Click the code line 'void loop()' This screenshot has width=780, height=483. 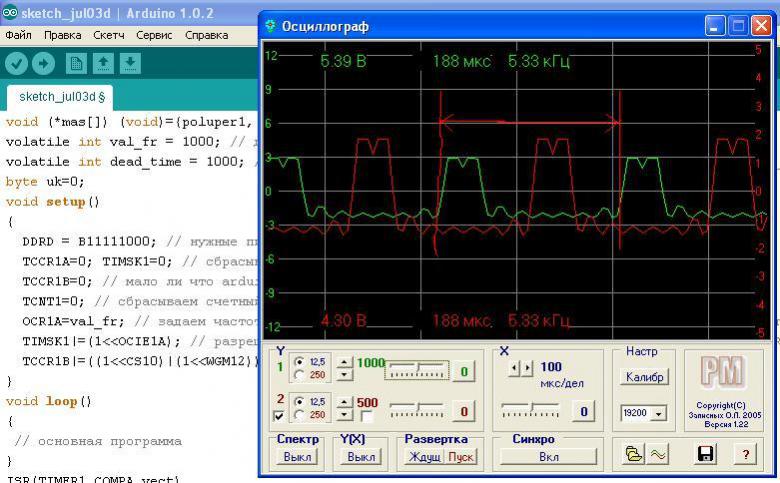pos(49,401)
